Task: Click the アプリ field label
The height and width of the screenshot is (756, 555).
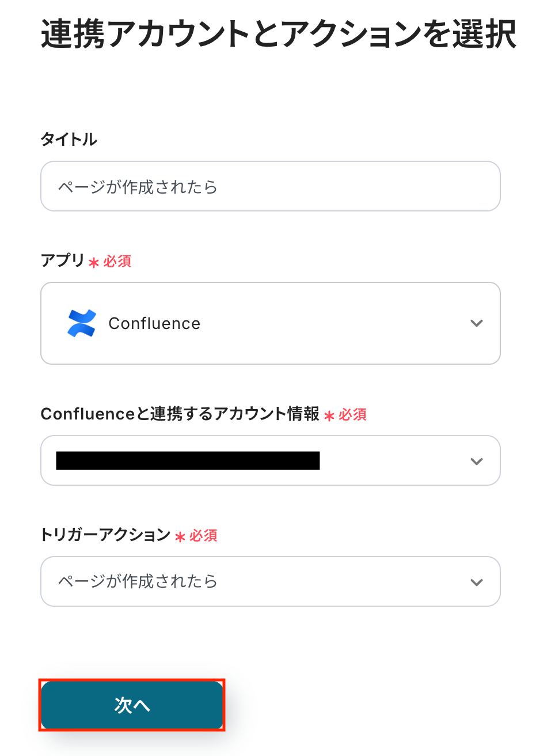Action: [x=63, y=260]
